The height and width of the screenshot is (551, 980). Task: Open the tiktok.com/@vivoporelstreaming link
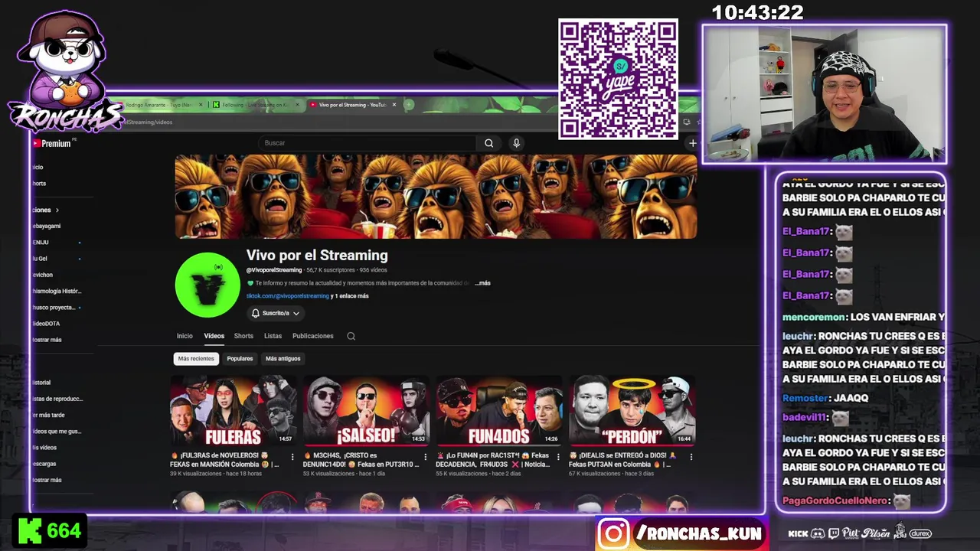click(287, 296)
